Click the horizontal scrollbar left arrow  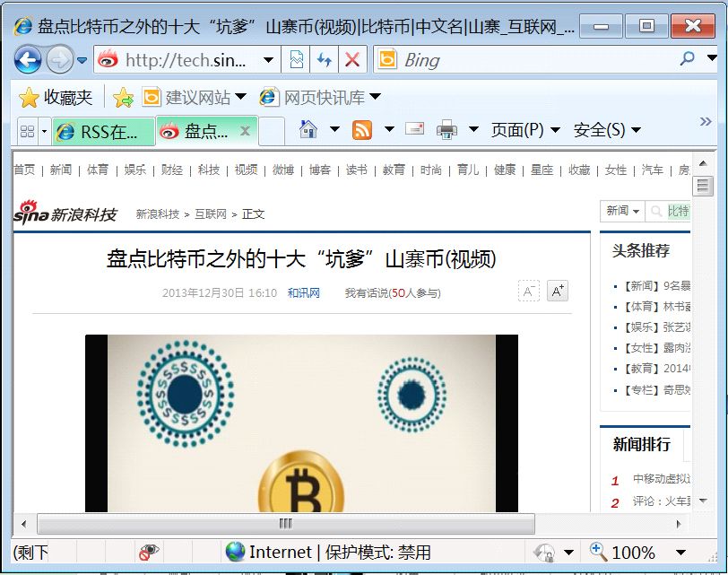[x=24, y=524]
